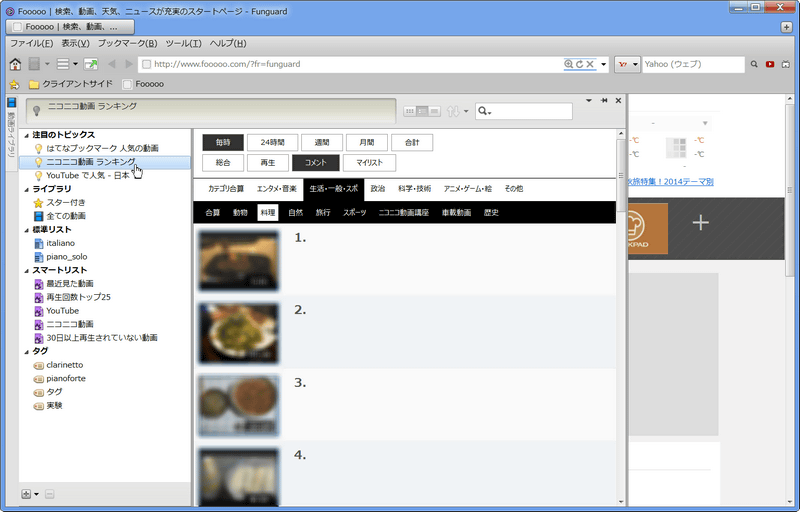Click the list-layout toolbar icon
The image size is (800, 512).
[63, 64]
